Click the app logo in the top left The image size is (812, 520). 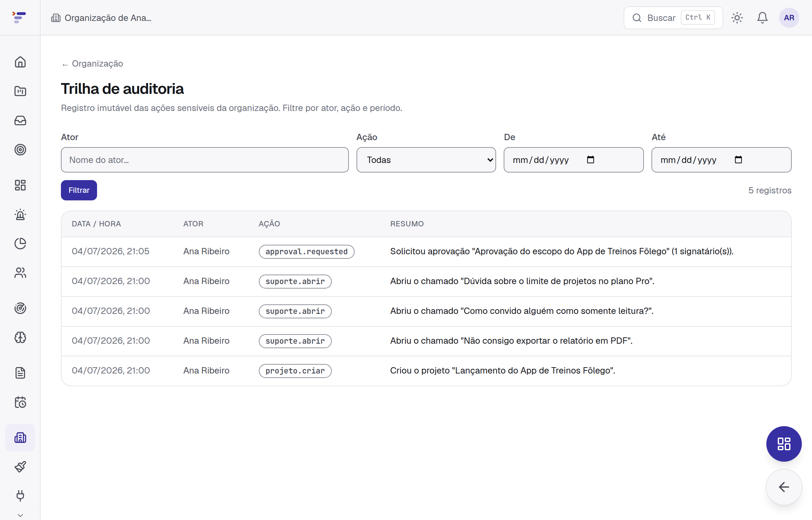19,17
